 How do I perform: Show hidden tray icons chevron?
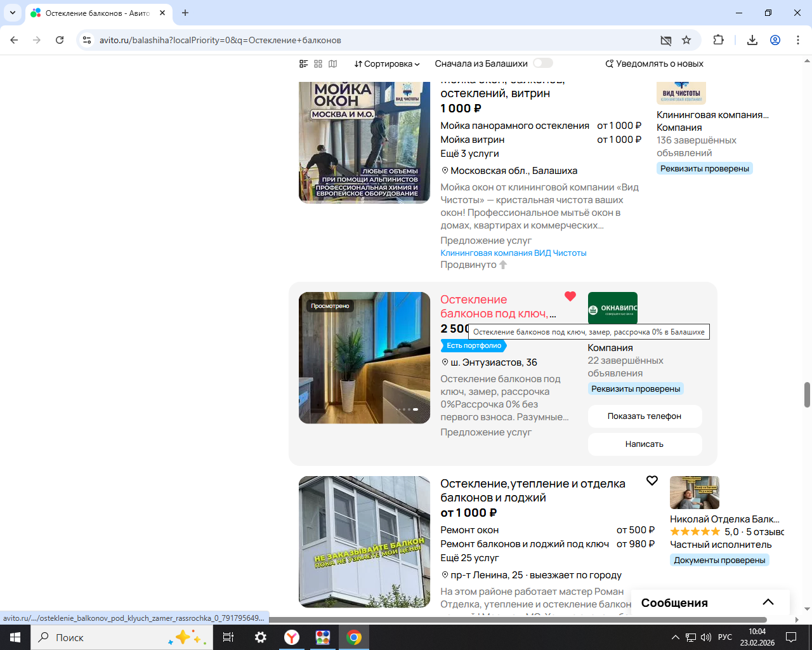(676, 637)
